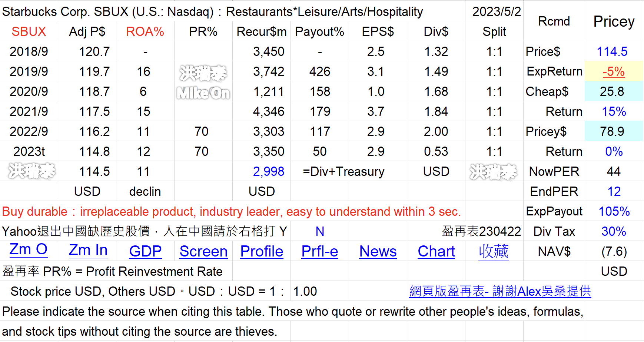Click the 2022/9 year row label
This screenshot has width=644, height=342.
click(x=29, y=131)
